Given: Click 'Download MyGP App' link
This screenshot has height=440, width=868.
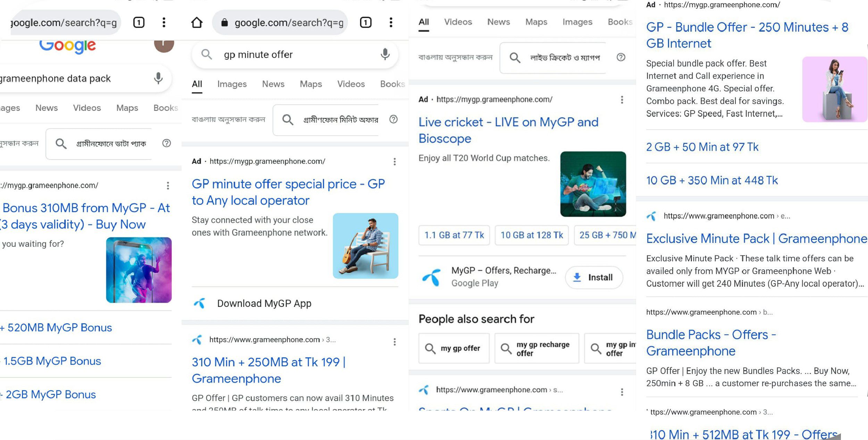Looking at the screenshot, I should [x=264, y=303].
